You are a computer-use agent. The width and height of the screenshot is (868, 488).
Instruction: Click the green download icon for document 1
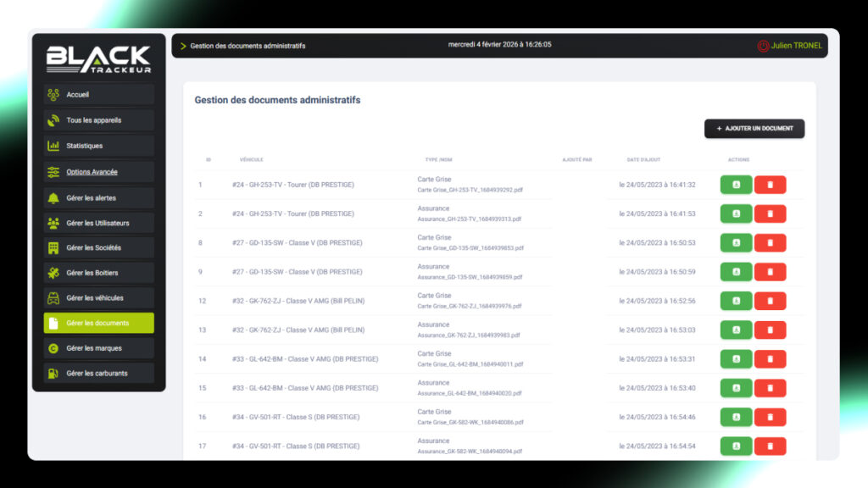click(736, 185)
